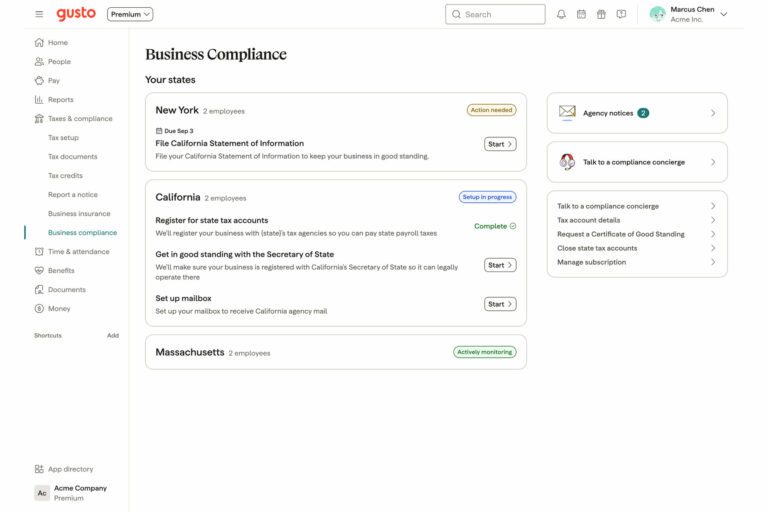The image size is (768, 512).
Task: Open Business insurance in sidebar
Action: tap(79, 214)
